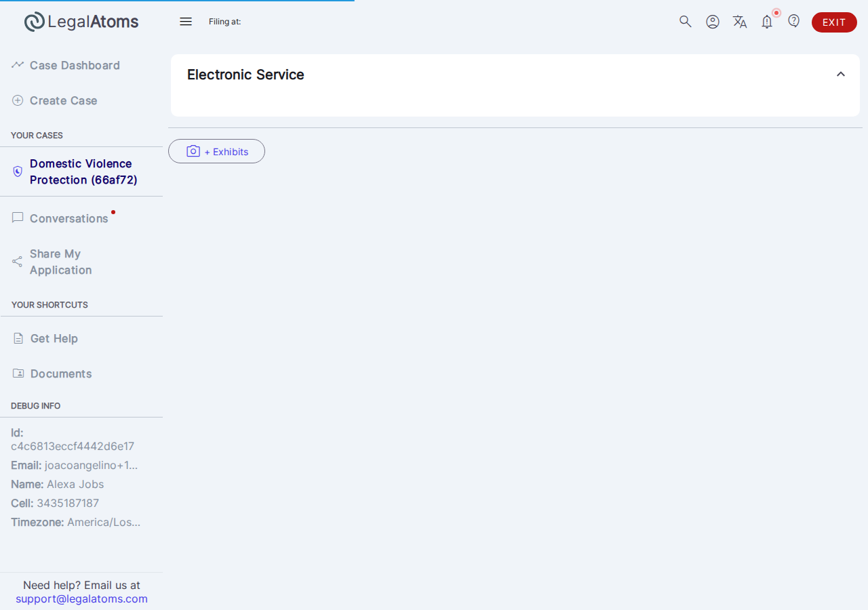This screenshot has height=610, width=868.
Task: Open Documents shortcut
Action: point(60,373)
